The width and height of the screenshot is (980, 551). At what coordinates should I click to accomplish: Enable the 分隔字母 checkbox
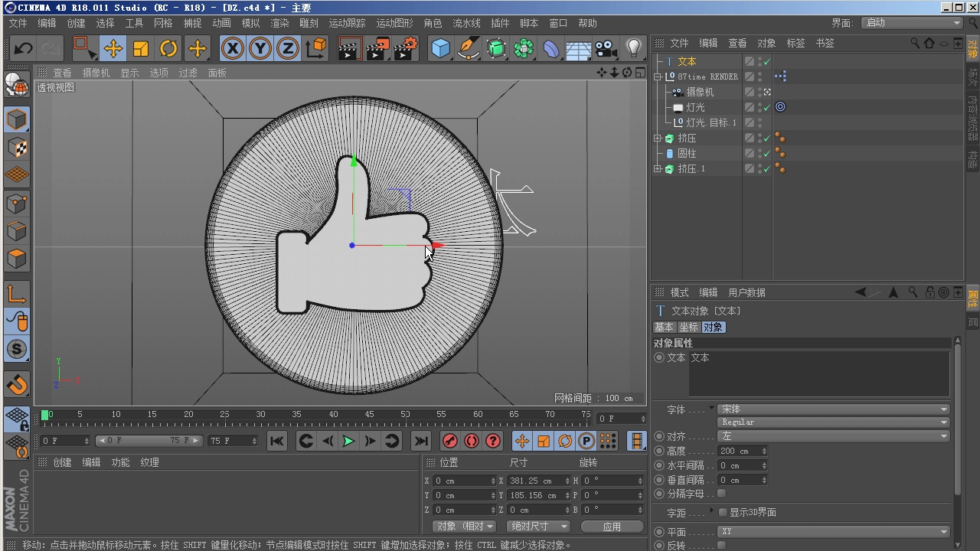(x=722, y=494)
